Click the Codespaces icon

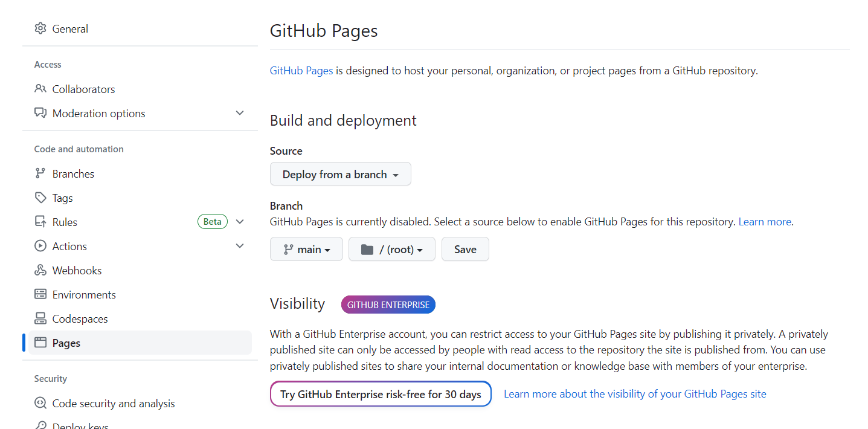tap(40, 318)
